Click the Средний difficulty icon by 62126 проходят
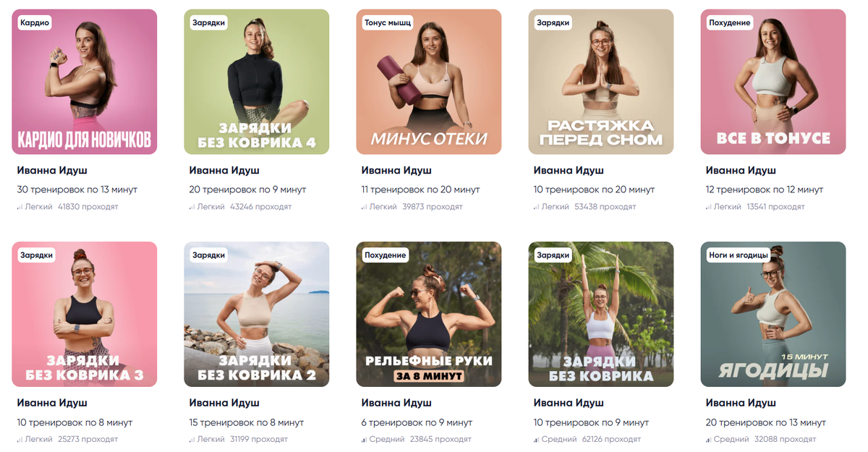 [x=536, y=439]
